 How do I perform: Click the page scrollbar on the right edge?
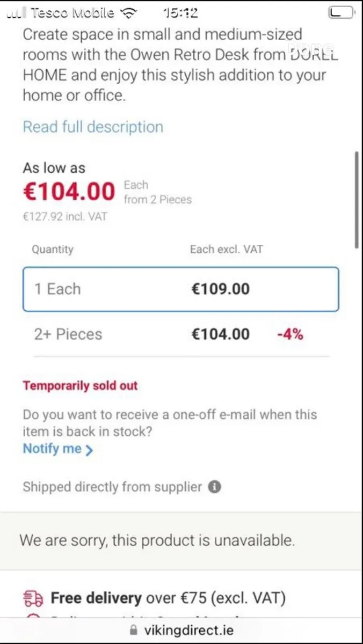tap(356, 199)
